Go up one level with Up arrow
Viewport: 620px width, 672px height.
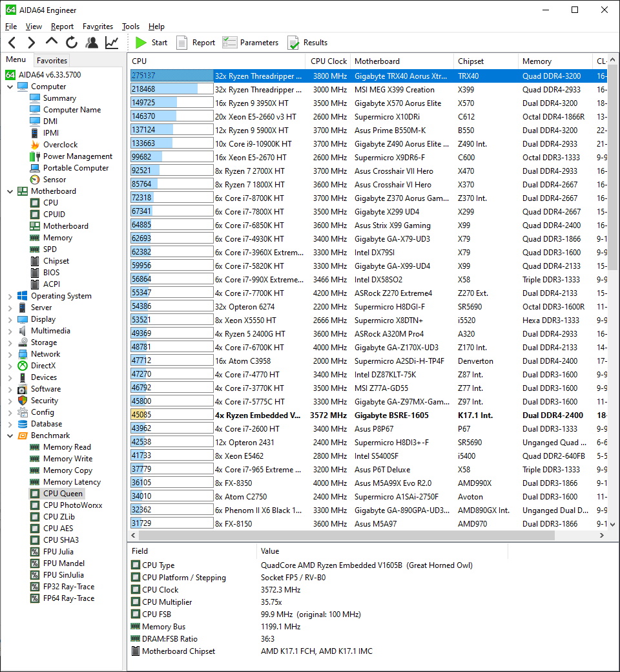52,41
